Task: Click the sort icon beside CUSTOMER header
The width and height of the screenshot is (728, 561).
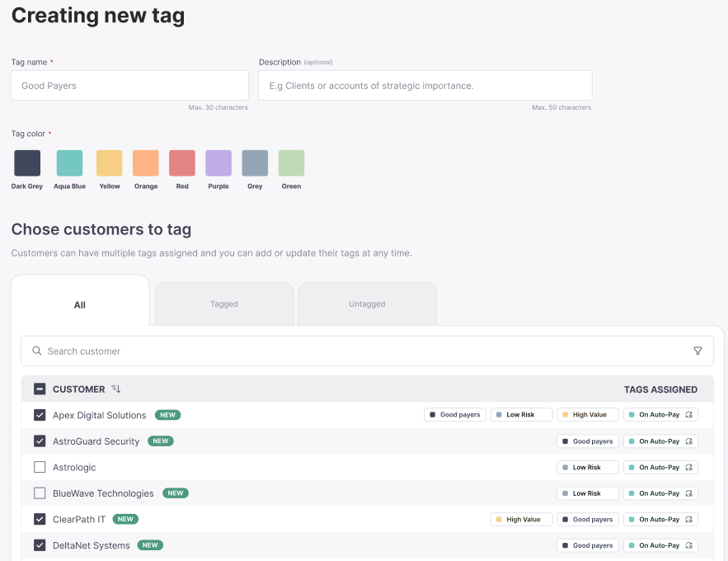Action: click(x=115, y=389)
